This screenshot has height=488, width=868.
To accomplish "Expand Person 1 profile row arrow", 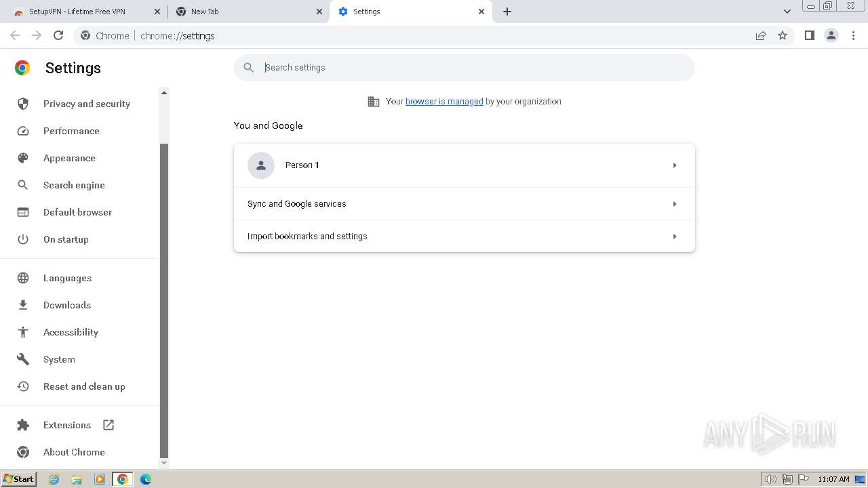I will [675, 165].
